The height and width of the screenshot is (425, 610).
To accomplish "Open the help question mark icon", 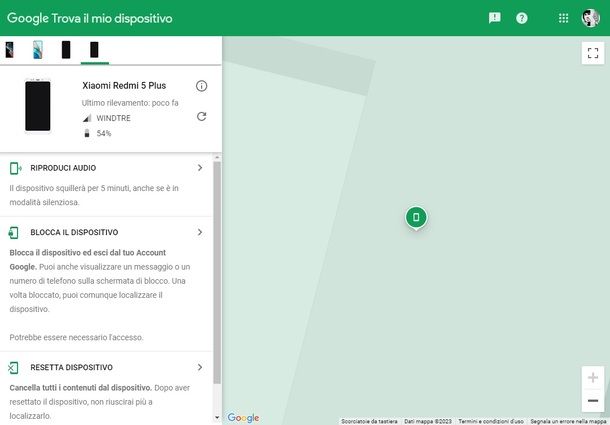I will (522, 18).
